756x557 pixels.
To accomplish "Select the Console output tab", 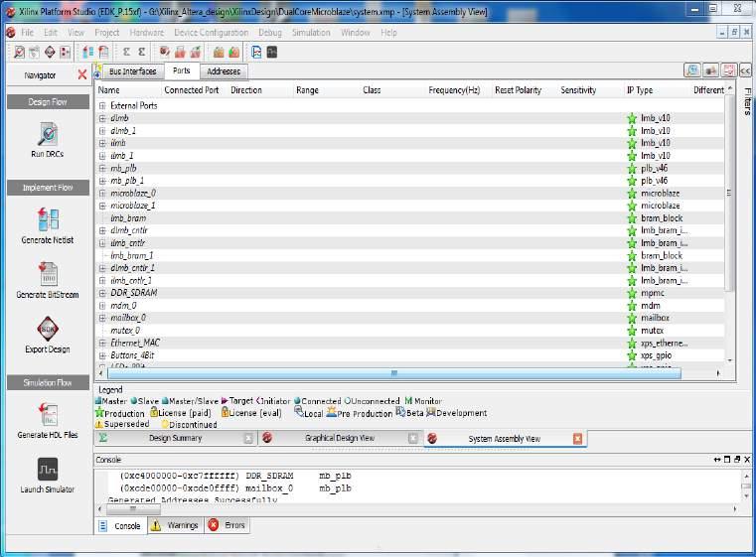I will [x=120, y=525].
